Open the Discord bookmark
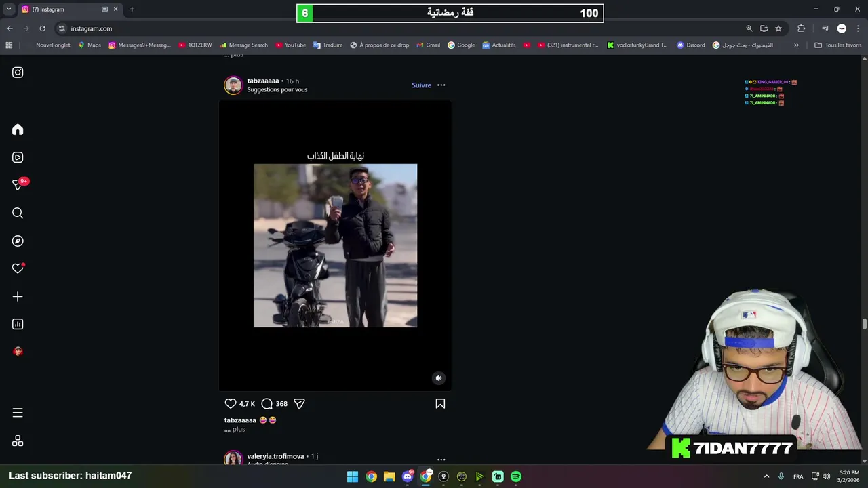 pos(690,45)
